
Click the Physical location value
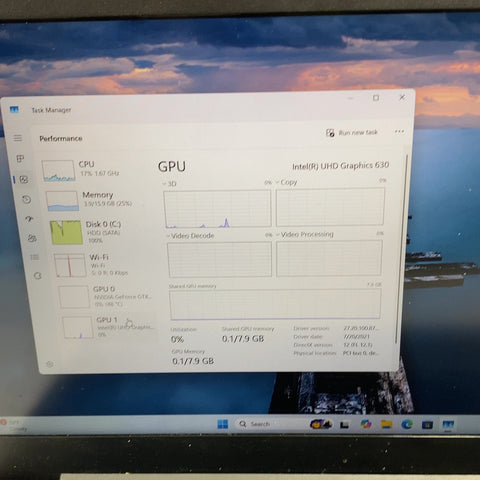pyautogui.click(x=361, y=353)
